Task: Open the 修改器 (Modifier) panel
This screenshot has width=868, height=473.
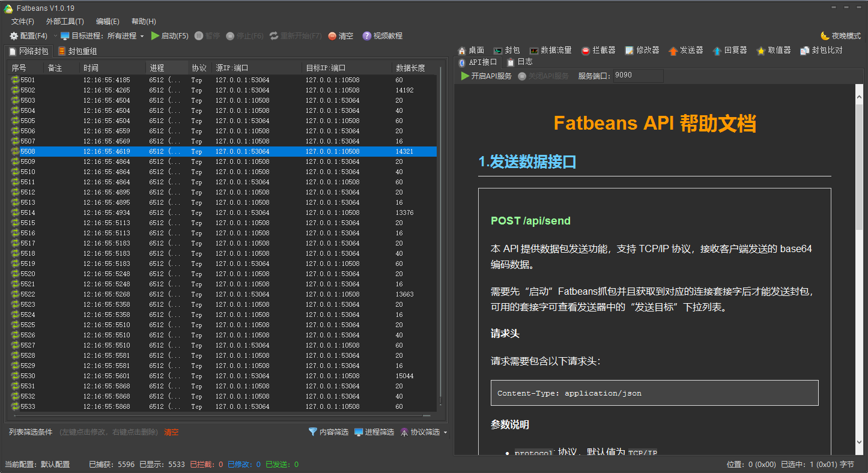Action: (642, 50)
